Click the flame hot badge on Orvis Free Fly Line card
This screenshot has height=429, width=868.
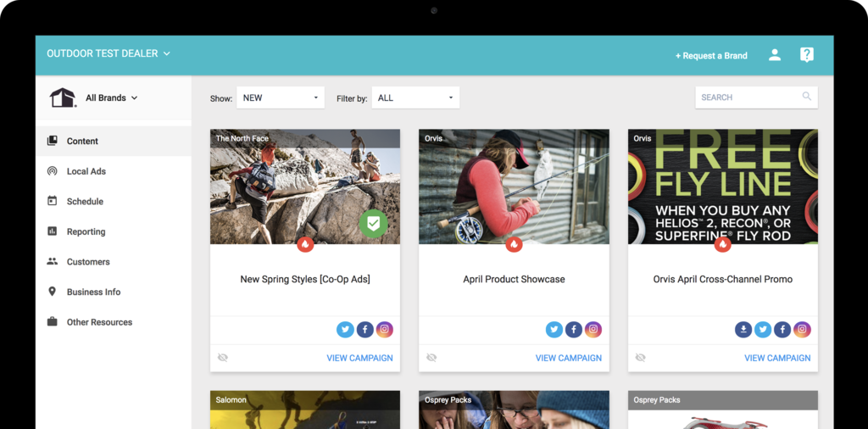(x=722, y=244)
